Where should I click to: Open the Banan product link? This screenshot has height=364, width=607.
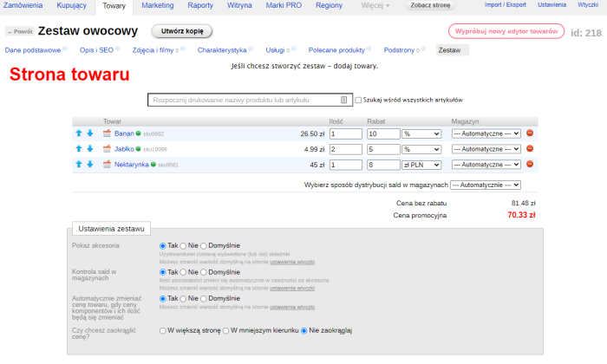pos(124,133)
